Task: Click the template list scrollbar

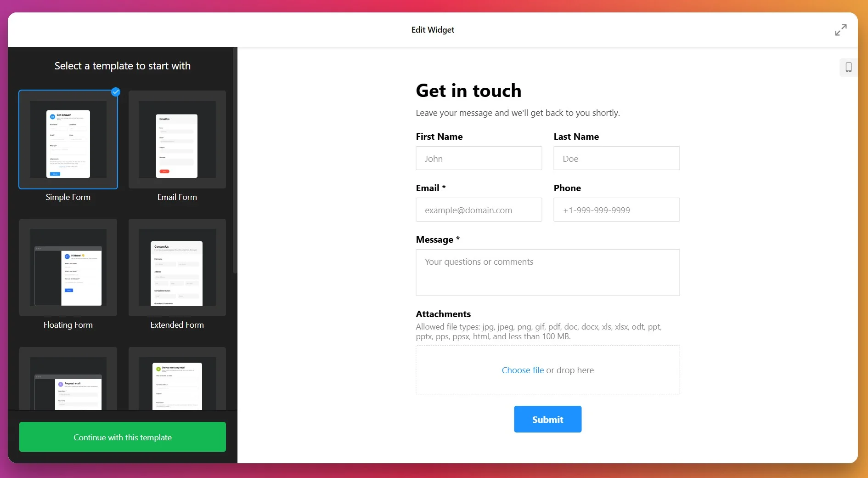Action: [235, 165]
